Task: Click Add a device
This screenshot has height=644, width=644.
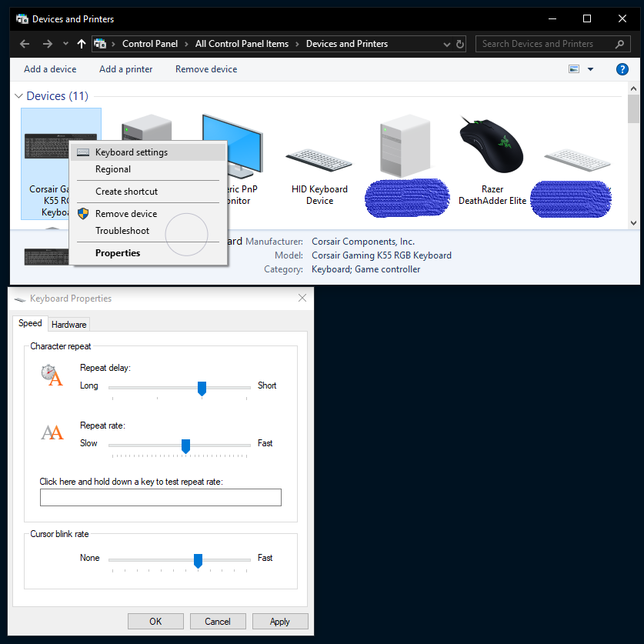Action: coord(50,69)
